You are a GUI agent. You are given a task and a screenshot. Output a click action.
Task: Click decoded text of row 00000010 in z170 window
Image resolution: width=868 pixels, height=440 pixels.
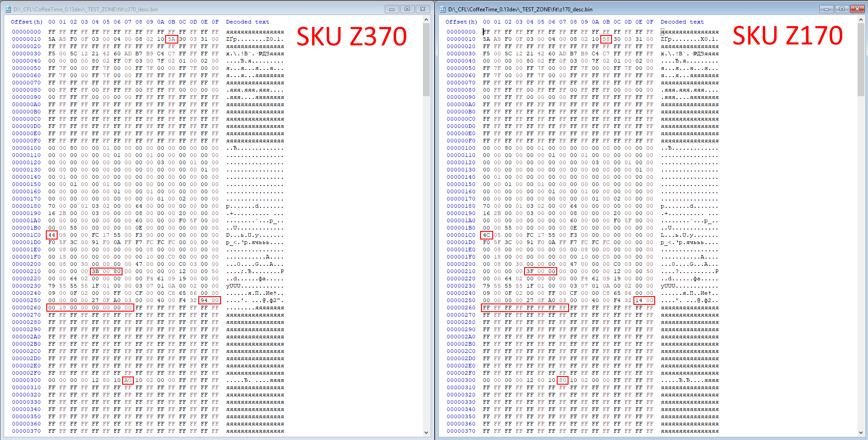pos(690,39)
